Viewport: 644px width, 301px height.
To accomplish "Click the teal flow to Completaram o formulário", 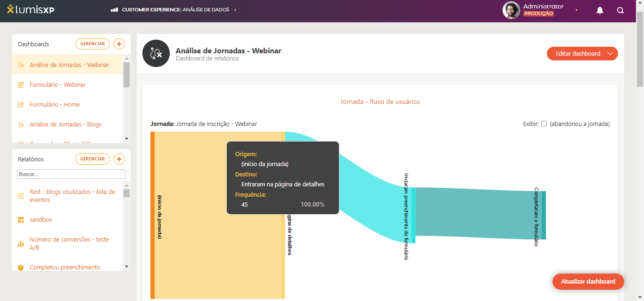I will pyautogui.click(x=479, y=214).
